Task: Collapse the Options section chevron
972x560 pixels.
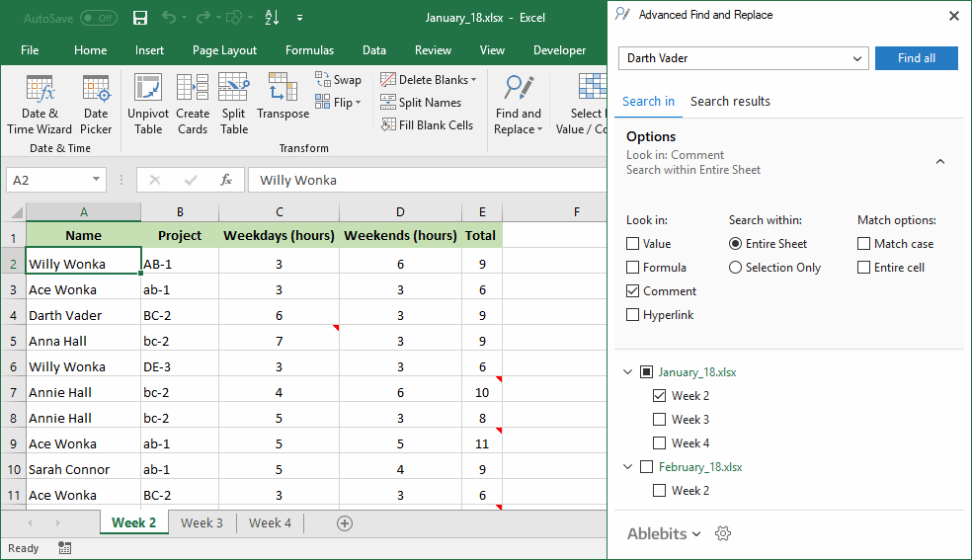Action: click(x=940, y=162)
